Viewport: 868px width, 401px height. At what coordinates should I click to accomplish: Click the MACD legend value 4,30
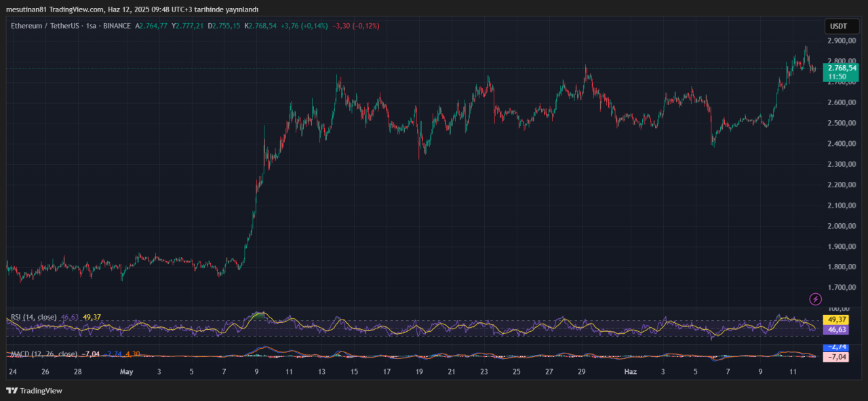coord(132,354)
